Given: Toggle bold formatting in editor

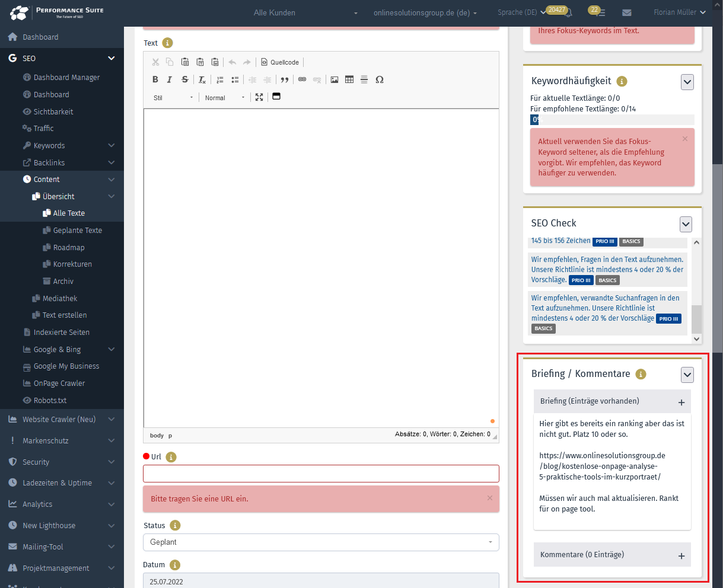Looking at the screenshot, I should click(x=155, y=79).
